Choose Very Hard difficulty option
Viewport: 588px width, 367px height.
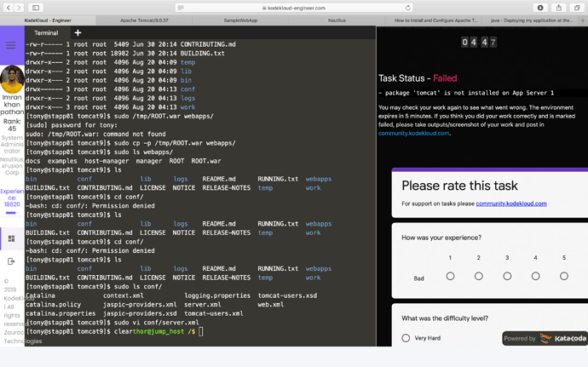(x=406, y=338)
